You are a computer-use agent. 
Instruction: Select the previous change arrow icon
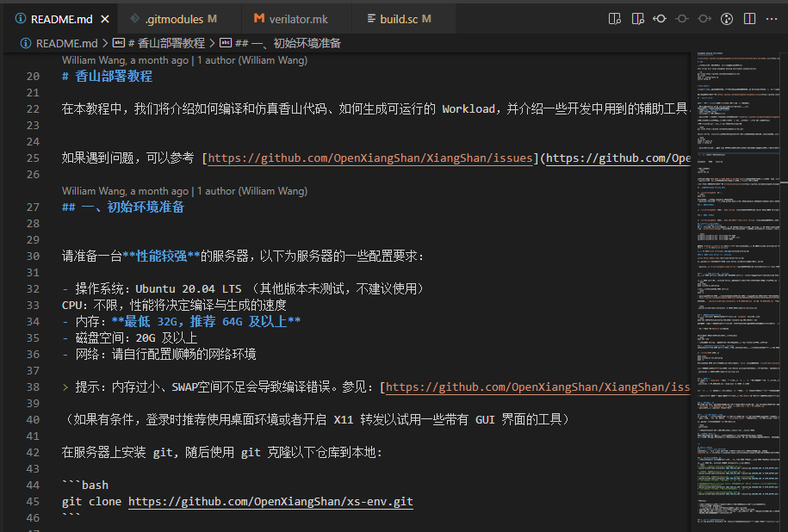(x=660, y=19)
